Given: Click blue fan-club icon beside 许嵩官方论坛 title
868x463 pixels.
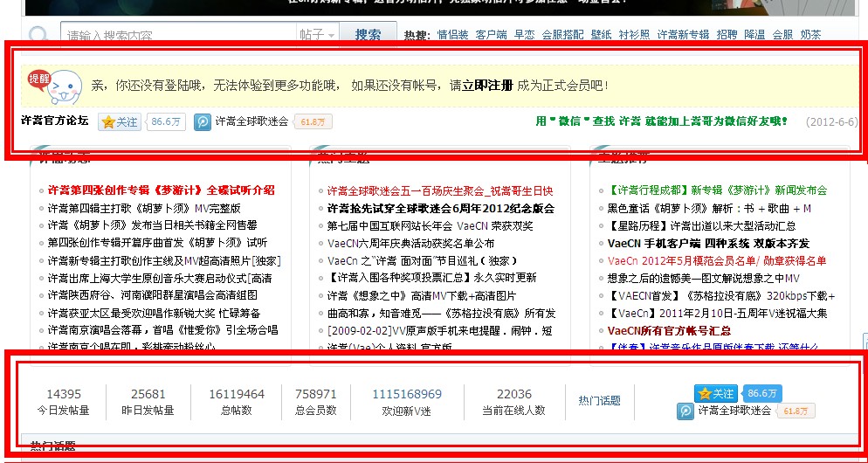Looking at the screenshot, I should 203,121.
